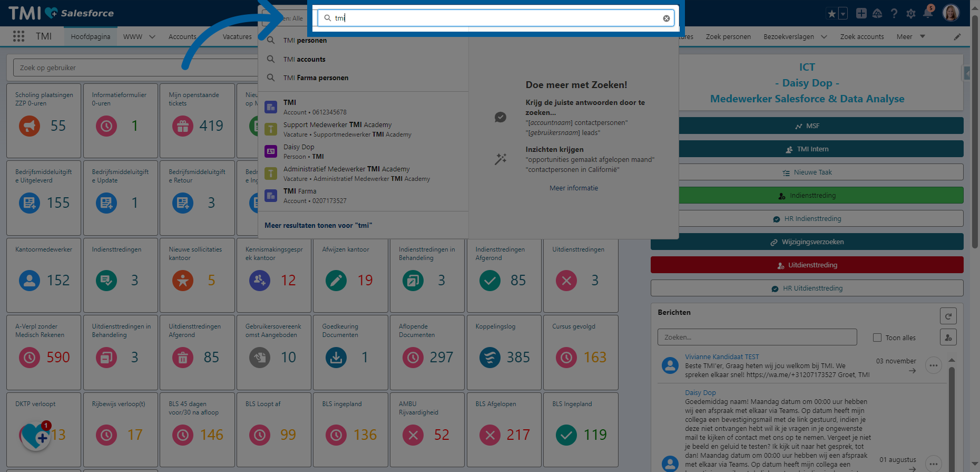Open Vivianne Kandidaat TEST message link
980x472 pixels.
tap(722, 357)
